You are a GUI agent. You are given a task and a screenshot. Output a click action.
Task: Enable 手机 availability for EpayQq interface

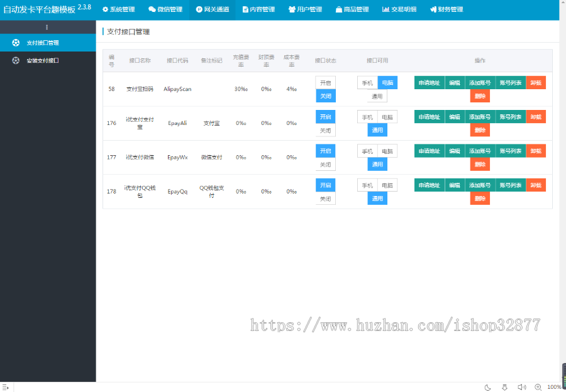click(x=367, y=185)
